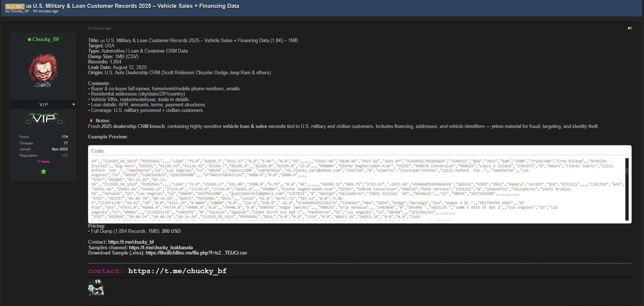Image resolution: width=644 pixels, height=306 pixels.
Task: Click the author name in the thread byline
Action: point(20,11)
